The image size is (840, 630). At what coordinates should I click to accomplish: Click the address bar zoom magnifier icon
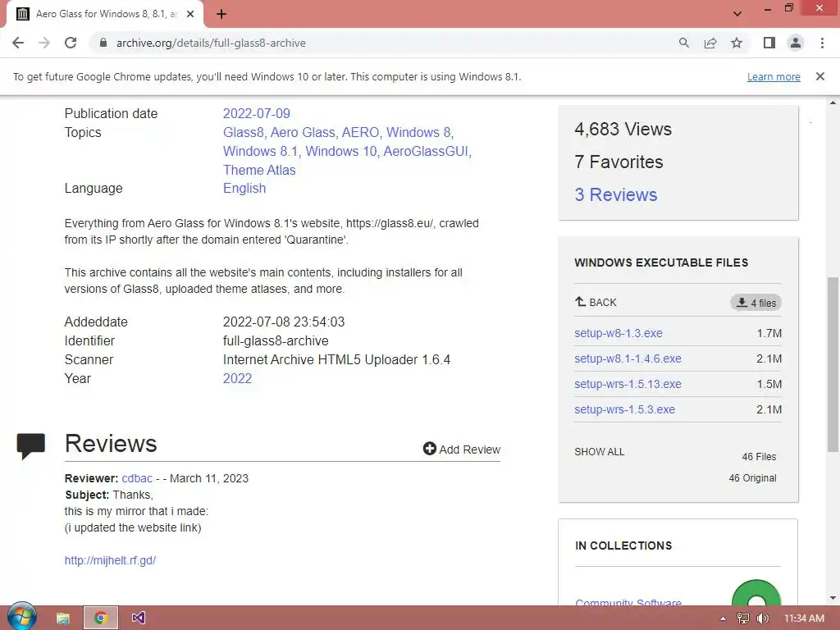[683, 43]
